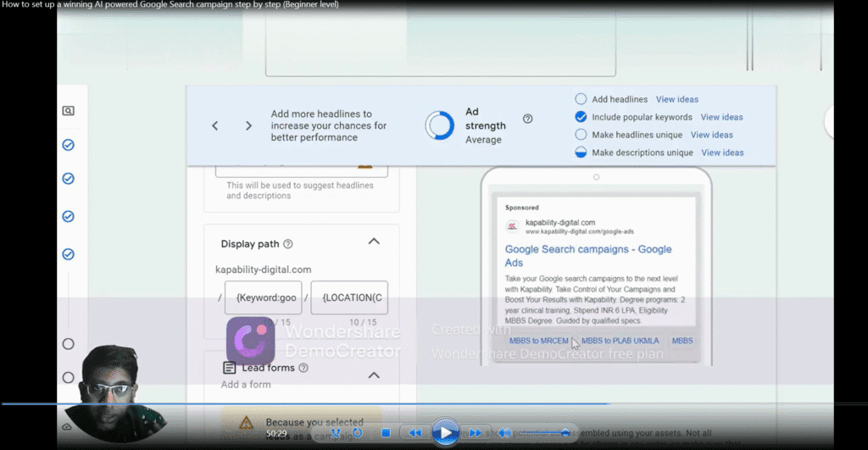Click the Display path help icon
Image resolution: width=868 pixels, height=450 pixels.
(288, 244)
